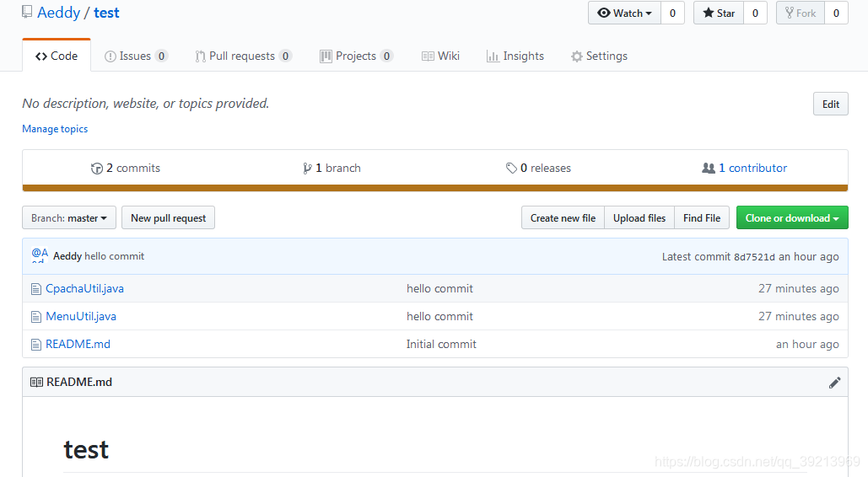Open the latest 'hello commit' message in commit bar
This screenshot has height=477, width=868.
tap(115, 256)
